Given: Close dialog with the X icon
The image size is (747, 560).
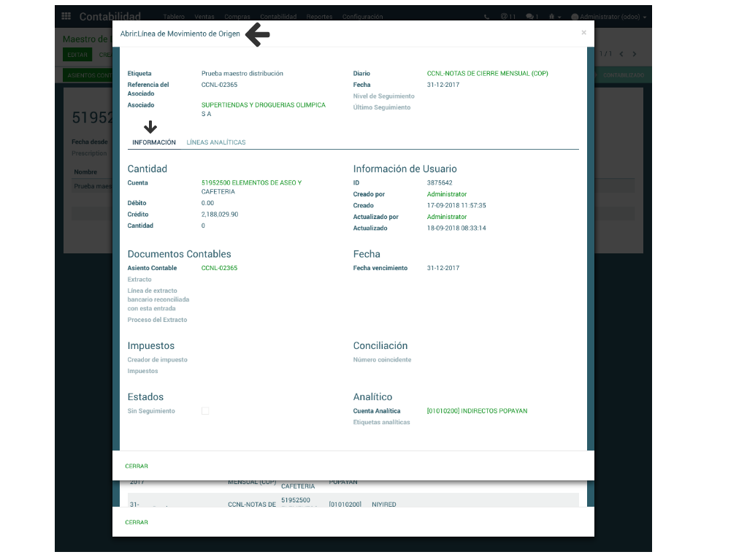Looking at the screenshot, I should (x=583, y=33).
